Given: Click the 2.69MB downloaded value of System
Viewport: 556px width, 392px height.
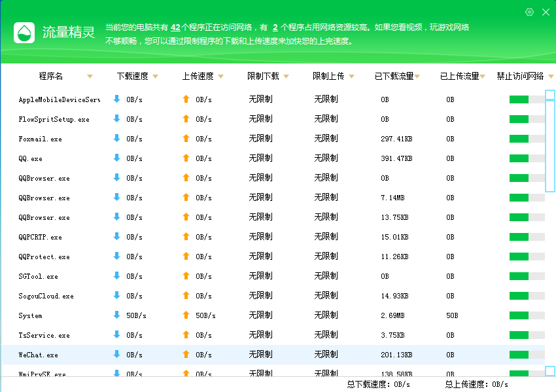Looking at the screenshot, I should click(392, 315).
